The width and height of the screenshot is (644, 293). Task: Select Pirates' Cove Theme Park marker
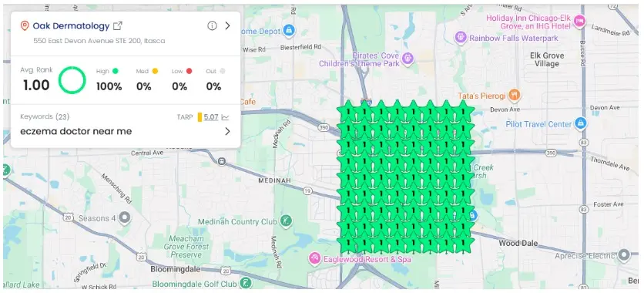[408, 59]
